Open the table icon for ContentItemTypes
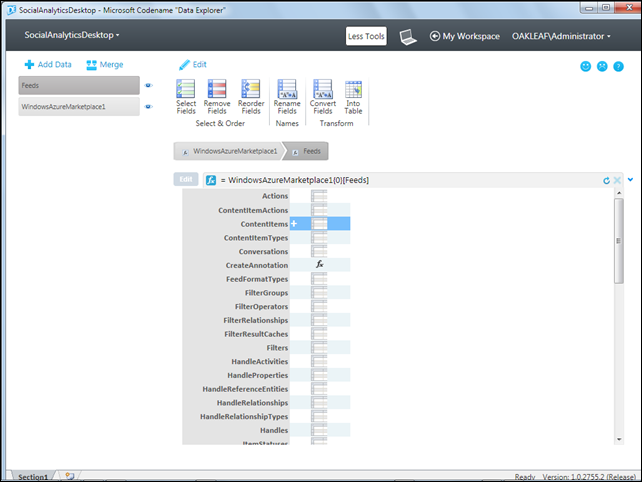This screenshot has height=482, width=642. (x=319, y=238)
